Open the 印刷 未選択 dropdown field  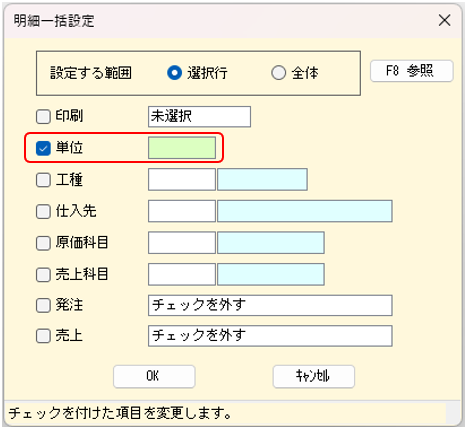[x=199, y=117]
